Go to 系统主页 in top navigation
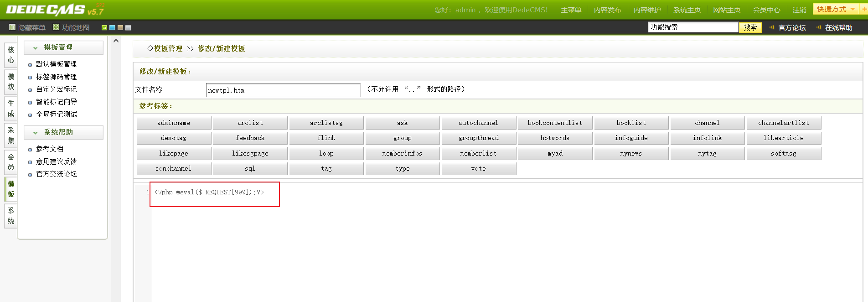Image resolution: width=868 pixels, height=302 pixels. tap(687, 10)
